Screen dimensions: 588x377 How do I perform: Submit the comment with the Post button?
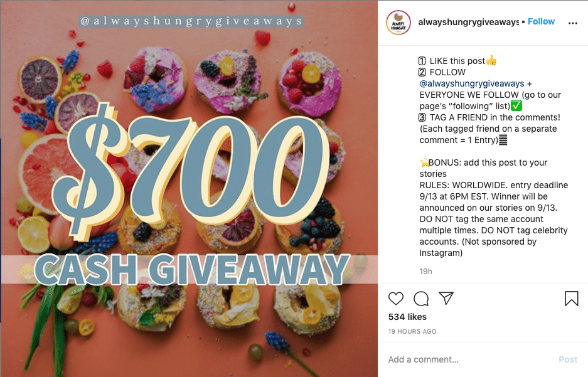tap(568, 360)
